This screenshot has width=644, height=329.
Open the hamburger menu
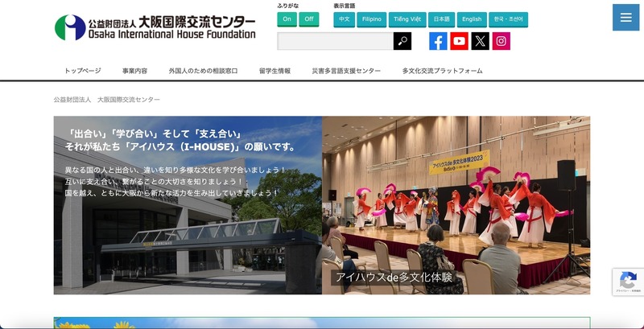click(x=625, y=18)
